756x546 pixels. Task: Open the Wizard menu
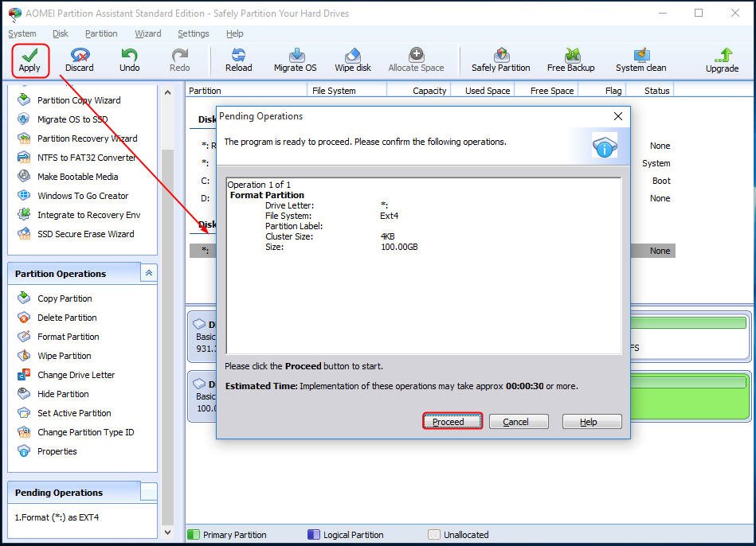click(148, 33)
